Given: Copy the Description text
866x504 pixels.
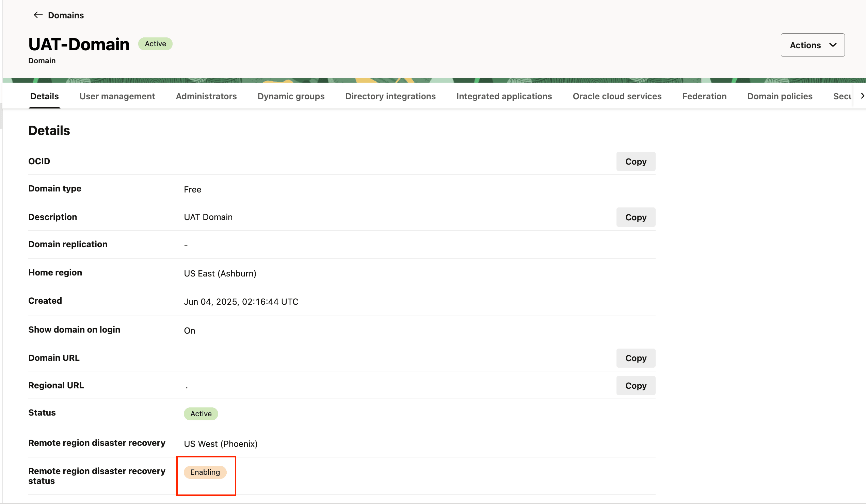Looking at the screenshot, I should tap(636, 217).
